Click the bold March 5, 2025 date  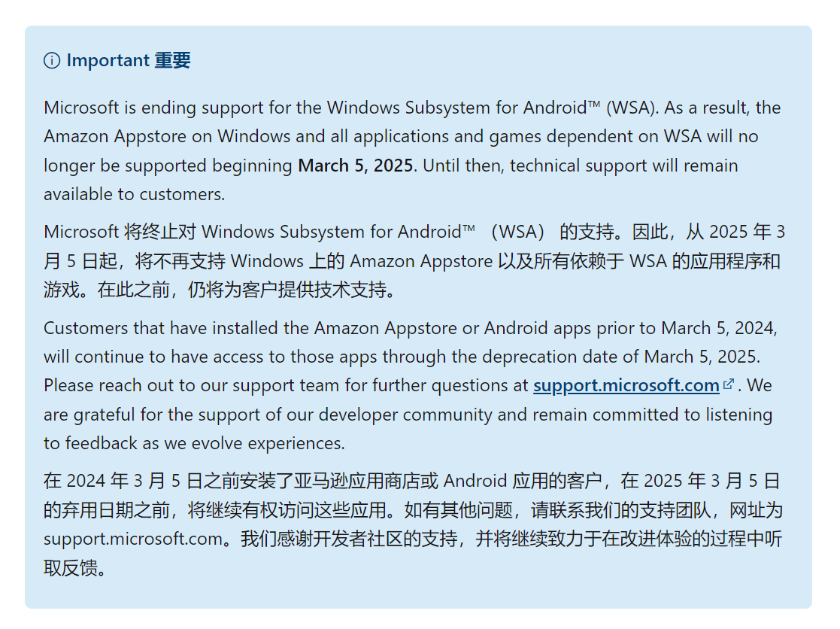coord(356,166)
